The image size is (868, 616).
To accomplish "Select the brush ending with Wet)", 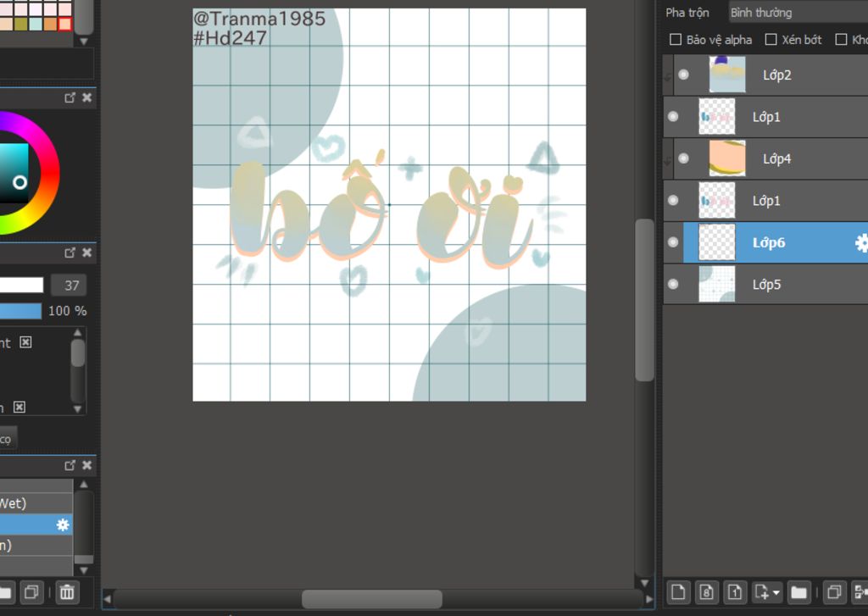I will coord(36,503).
